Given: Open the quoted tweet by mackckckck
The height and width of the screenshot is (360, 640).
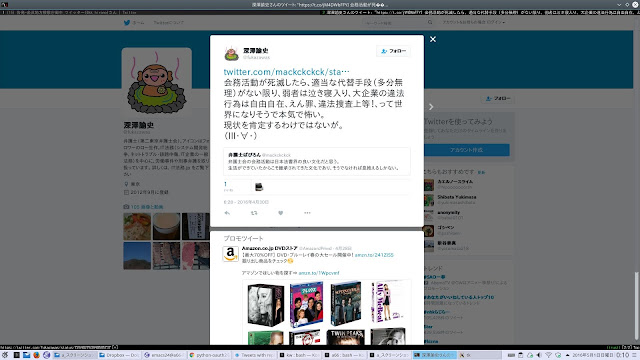Looking at the screenshot, I should click(317, 161).
